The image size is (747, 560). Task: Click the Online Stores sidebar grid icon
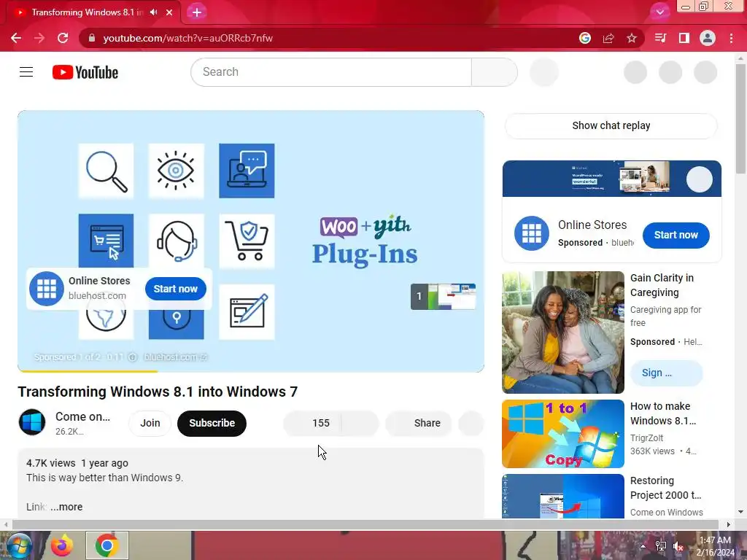(532, 233)
